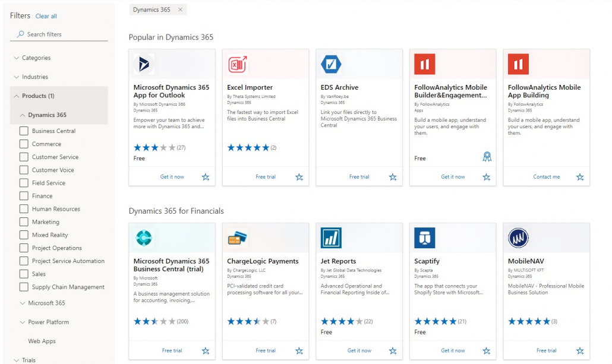The image size is (612, 364).
Task: Check the Business Central filter checkbox
Action: click(24, 131)
